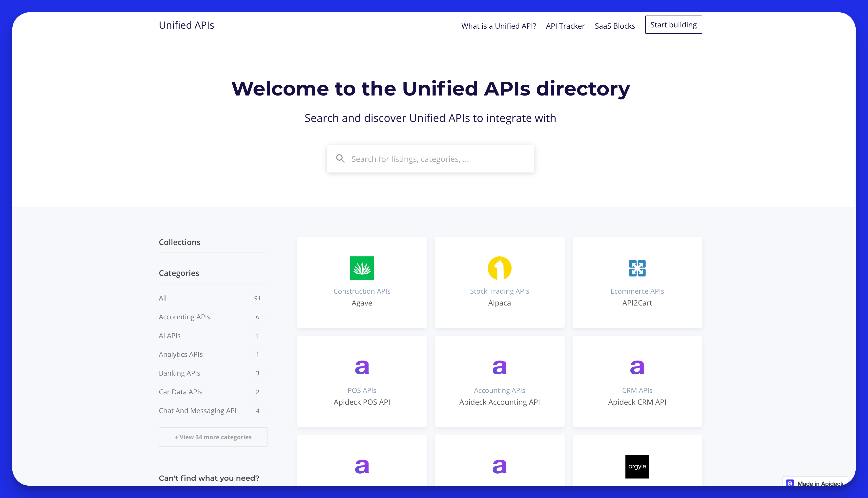Click the Alpaca stock trading logo
This screenshot has height=498, width=868.
[x=499, y=268]
